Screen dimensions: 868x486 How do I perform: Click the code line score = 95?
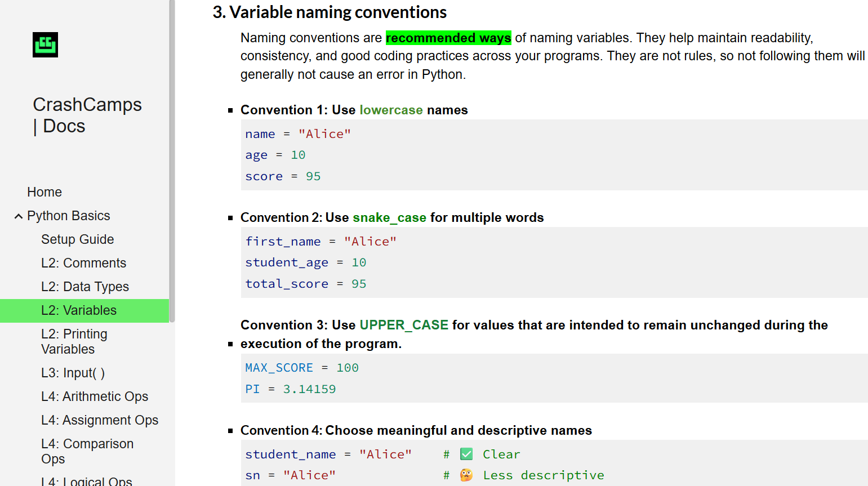point(283,176)
